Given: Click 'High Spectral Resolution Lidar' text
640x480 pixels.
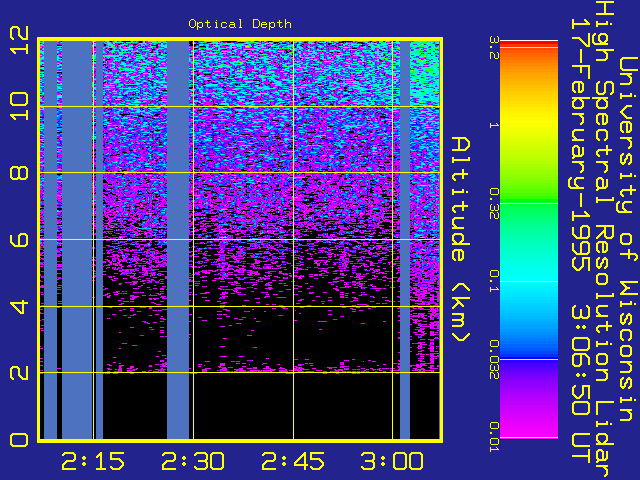Looking at the screenshot, I should [604, 240].
